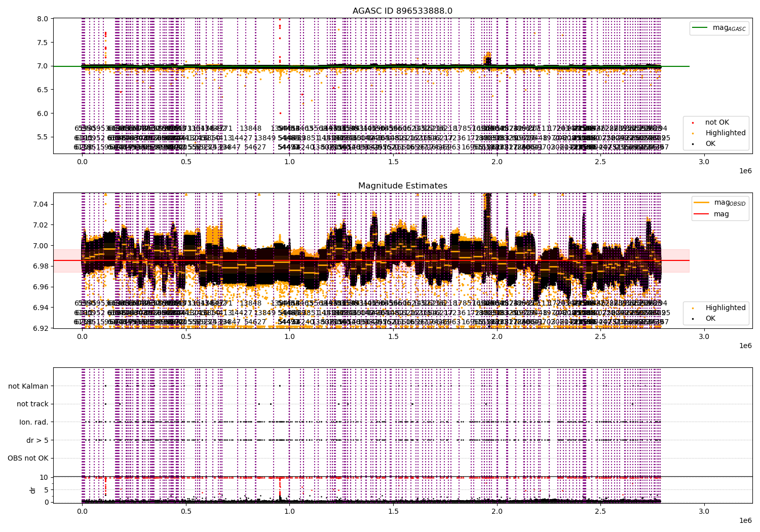The height and width of the screenshot is (532, 760).
Task: Click the orange line sample beside mag OBSID
Action: pos(702,203)
